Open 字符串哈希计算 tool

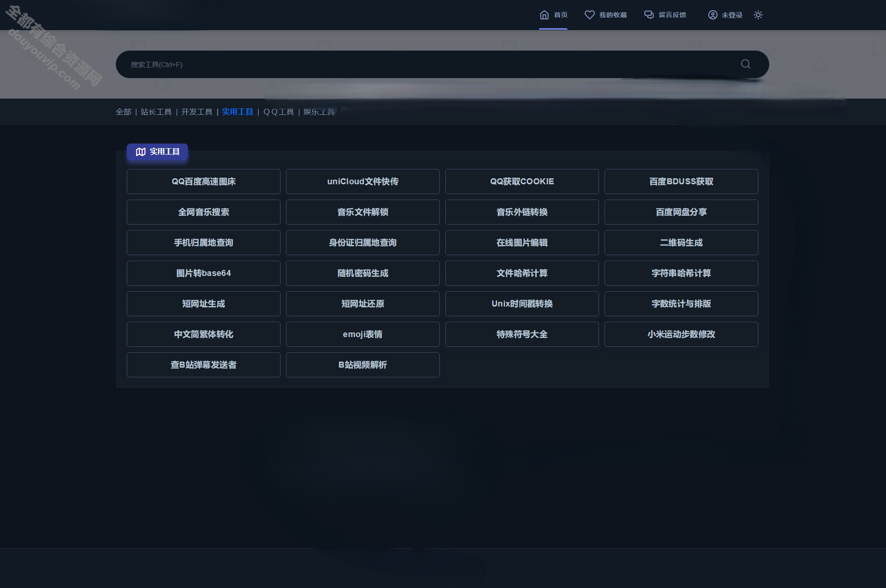pos(681,273)
